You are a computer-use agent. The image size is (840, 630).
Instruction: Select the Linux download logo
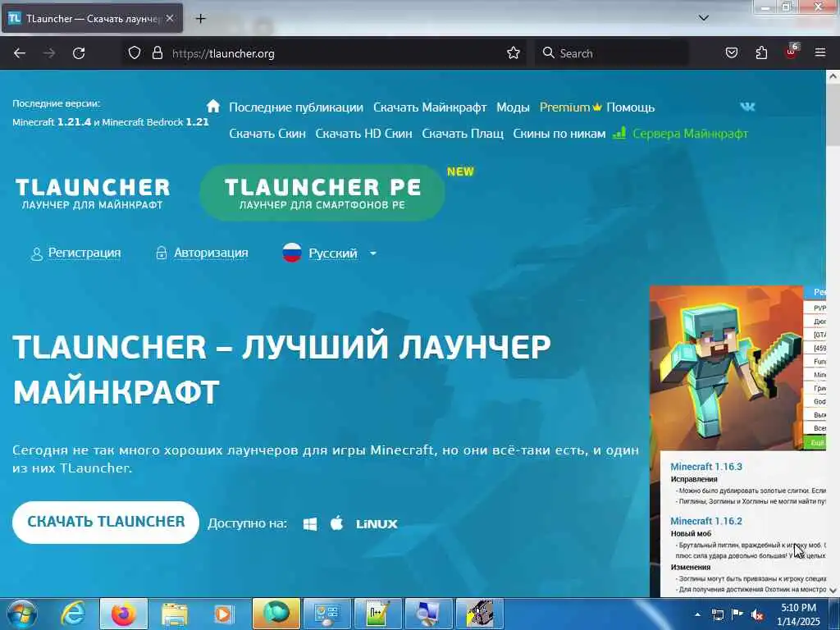tap(377, 524)
